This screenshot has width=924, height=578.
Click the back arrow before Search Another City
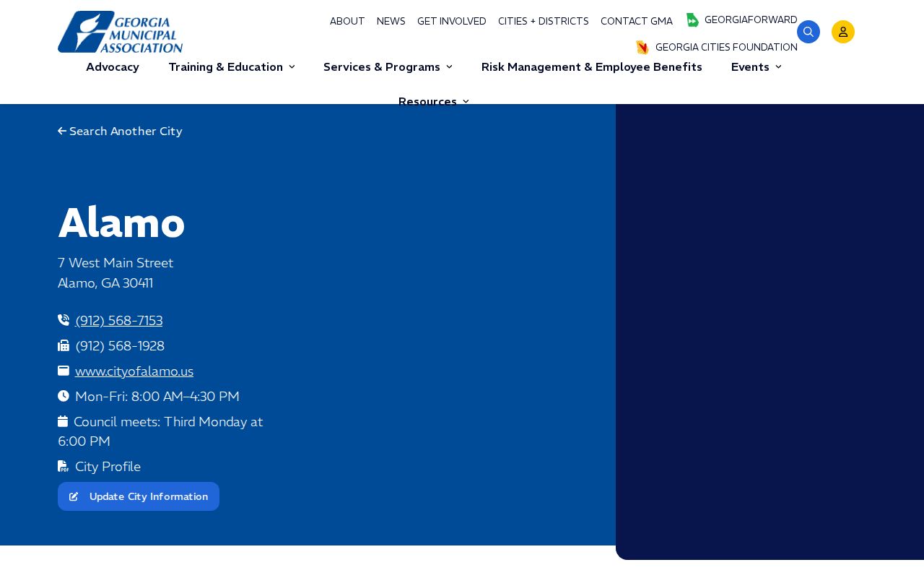tap(62, 131)
